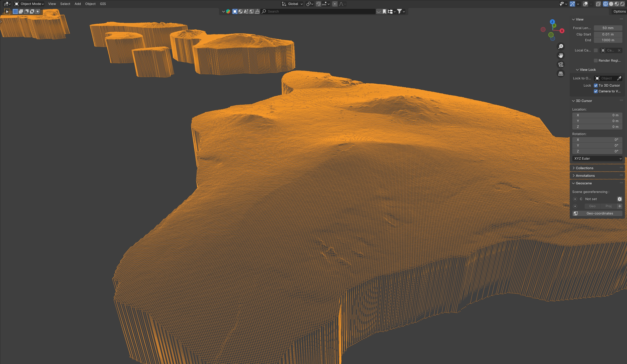
Task: Toggle show gizmo button
Action: (572, 4)
